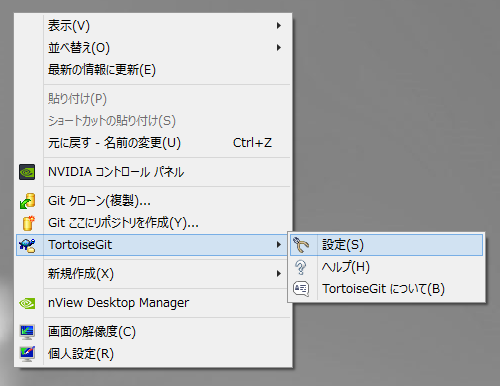
Task: Choose ヘルプ(H) in TortoiseGit submenu
Action: [386, 267]
